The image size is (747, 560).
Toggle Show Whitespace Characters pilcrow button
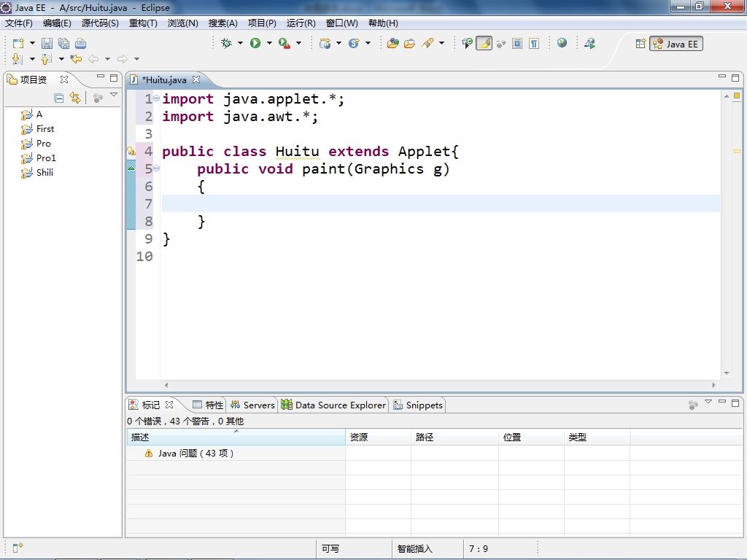(534, 44)
